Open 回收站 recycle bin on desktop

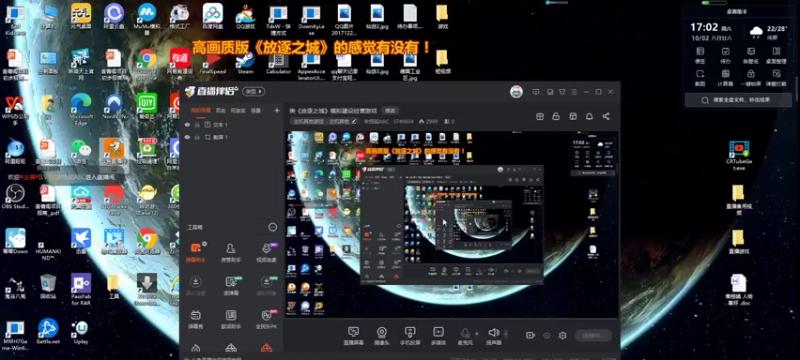coord(48,286)
